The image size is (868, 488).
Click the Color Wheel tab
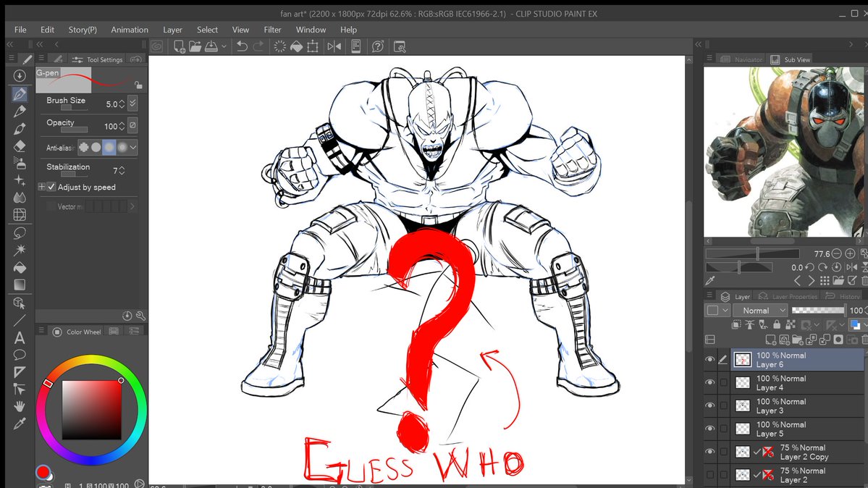77,332
